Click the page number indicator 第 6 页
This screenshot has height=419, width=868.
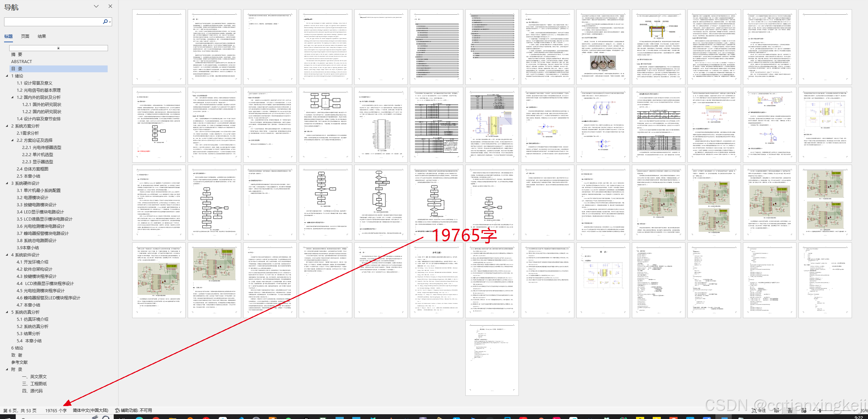pos(20,410)
